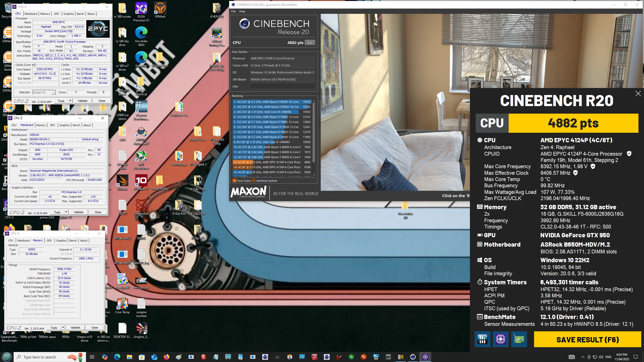Open Tools dropdown arrow in CPU-Z Memory window

[63, 328]
